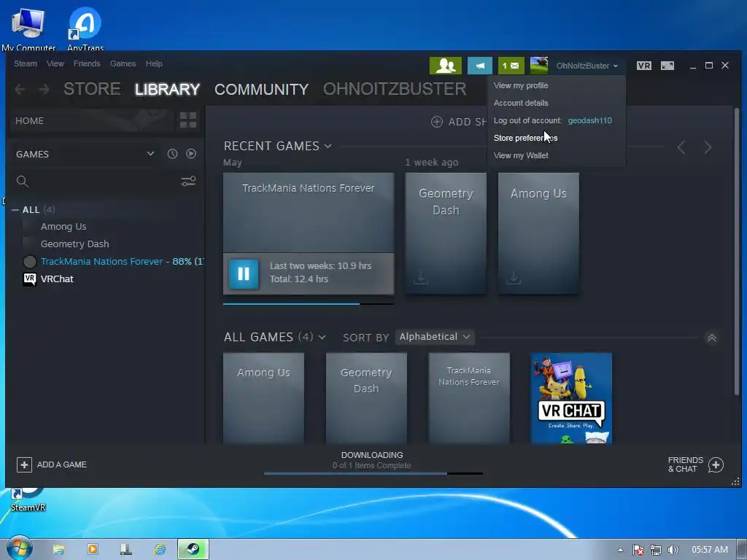This screenshot has height=560, width=747.
Task: Open downloads via Downloading progress bar
Action: (x=373, y=473)
